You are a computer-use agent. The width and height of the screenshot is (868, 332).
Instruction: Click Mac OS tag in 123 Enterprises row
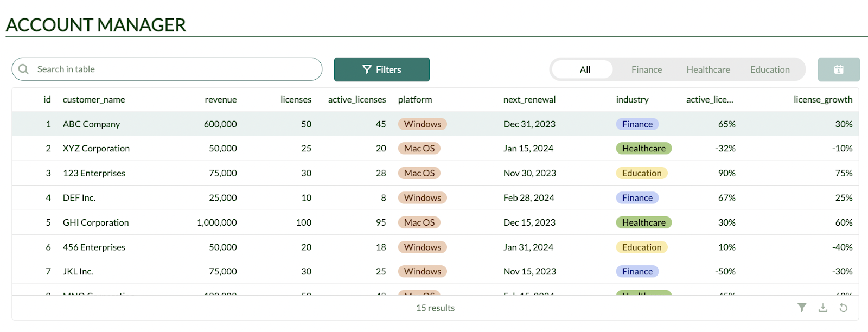tap(419, 173)
